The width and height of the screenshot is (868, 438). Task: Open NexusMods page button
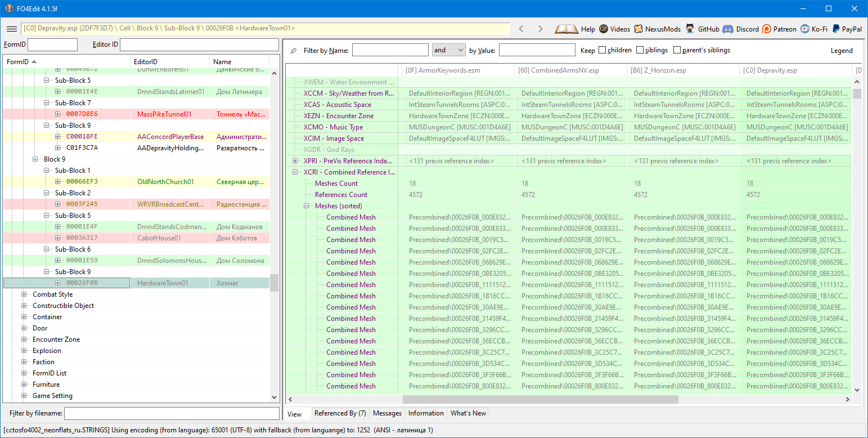click(x=638, y=29)
